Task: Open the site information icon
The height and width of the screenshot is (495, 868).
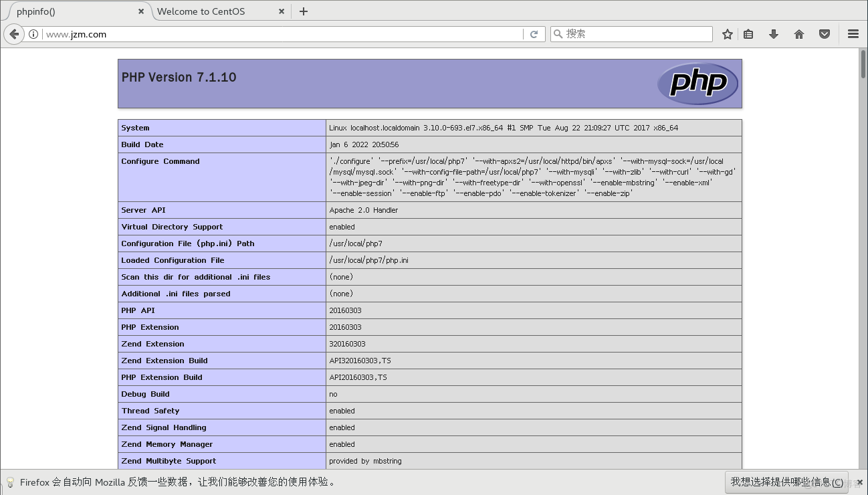Action: [33, 34]
